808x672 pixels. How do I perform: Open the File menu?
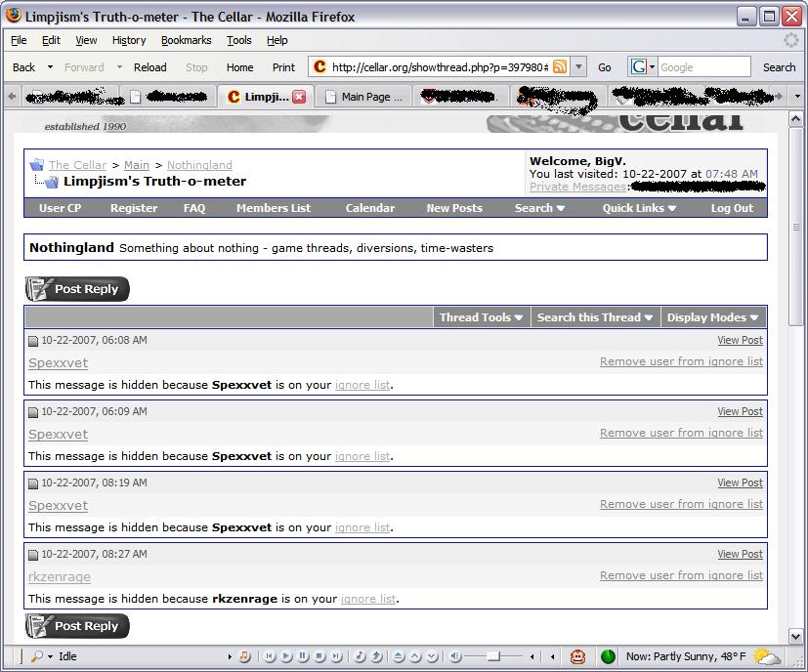(x=19, y=40)
